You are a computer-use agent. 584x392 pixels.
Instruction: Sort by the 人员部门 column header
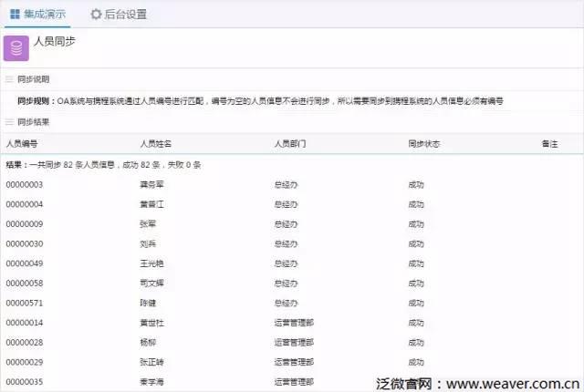pyautogui.click(x=290, y=143)
